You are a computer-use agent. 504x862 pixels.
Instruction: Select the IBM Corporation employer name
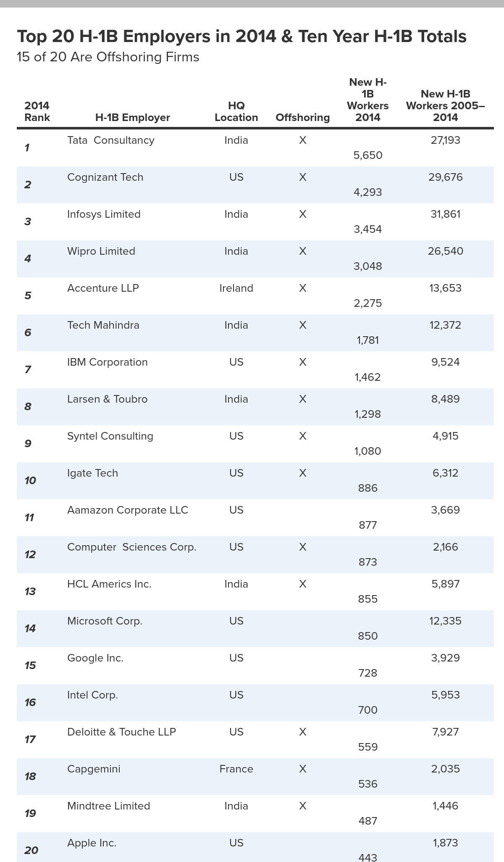tap(108, 362)
